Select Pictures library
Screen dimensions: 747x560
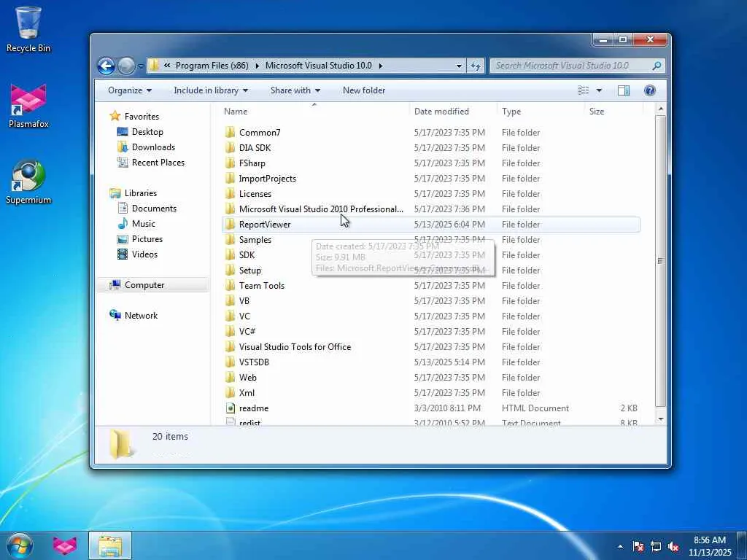tap(147, 239)
